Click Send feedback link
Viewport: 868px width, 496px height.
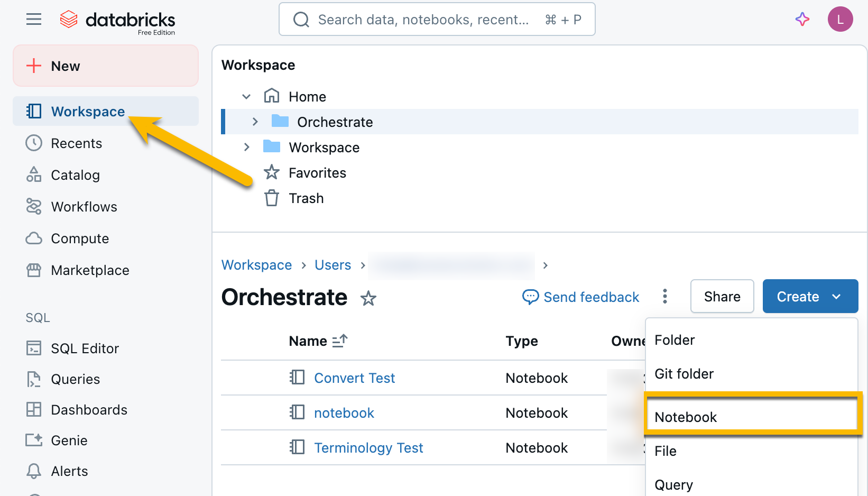pyautogui.click(x=581, y=297)
